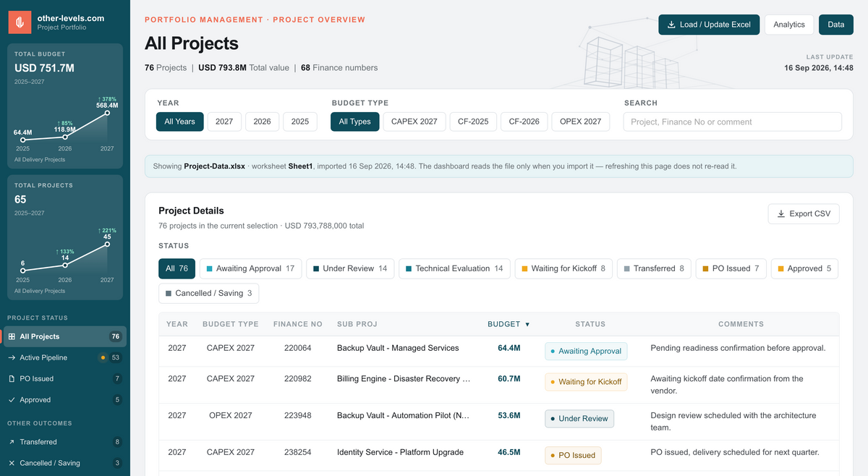868x476 pixels.
Task: Click the PO Issued badge in row 238254
Action: [x=573, y=456]
